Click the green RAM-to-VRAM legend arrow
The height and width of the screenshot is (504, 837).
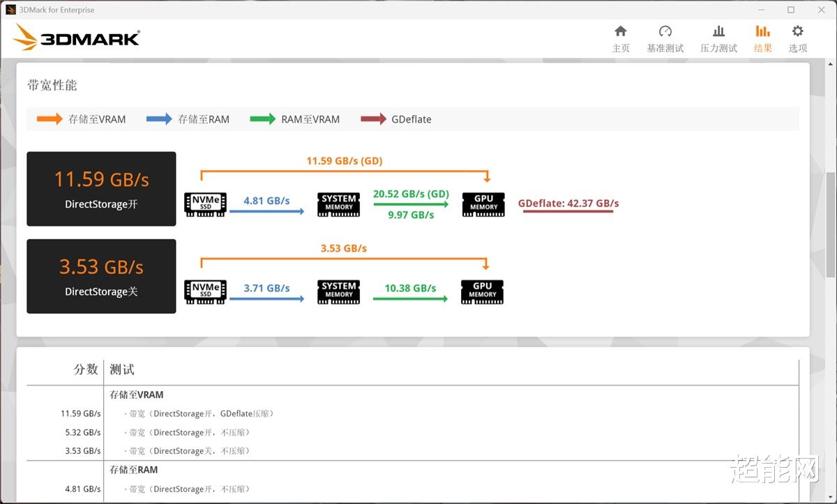click(x=263, y=119)
